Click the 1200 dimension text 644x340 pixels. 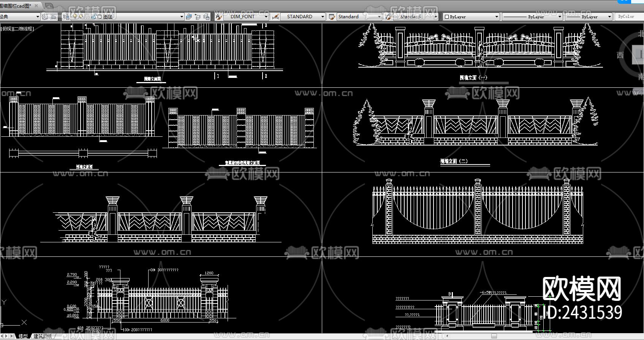[x=209, y=273]
